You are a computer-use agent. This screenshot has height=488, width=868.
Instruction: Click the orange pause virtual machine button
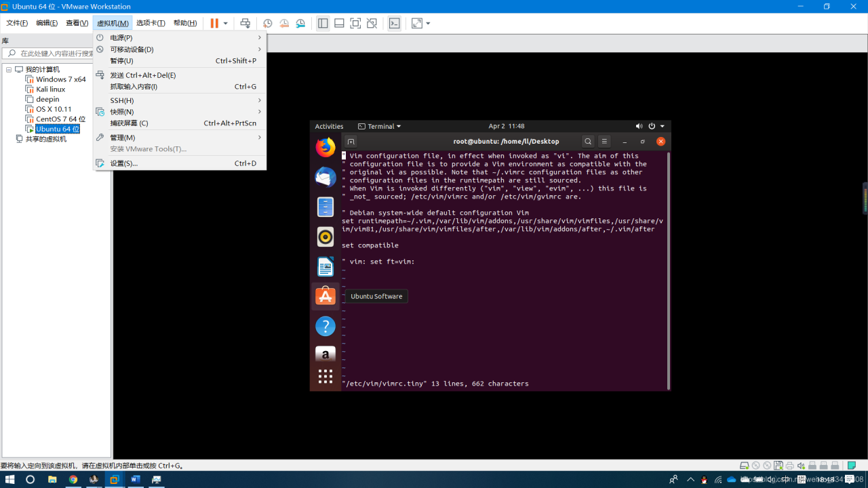click(214, 23)
